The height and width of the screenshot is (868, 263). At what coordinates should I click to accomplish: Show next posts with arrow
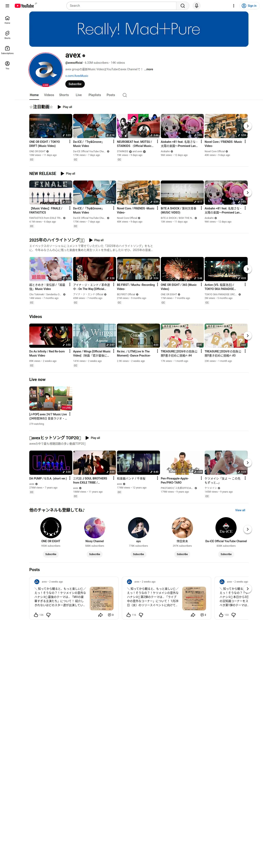point(247,589)
